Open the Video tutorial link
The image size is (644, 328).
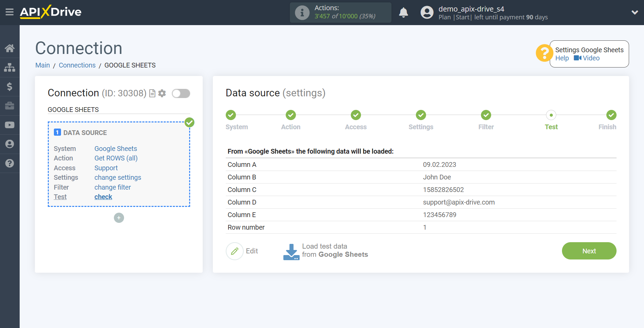587,58
